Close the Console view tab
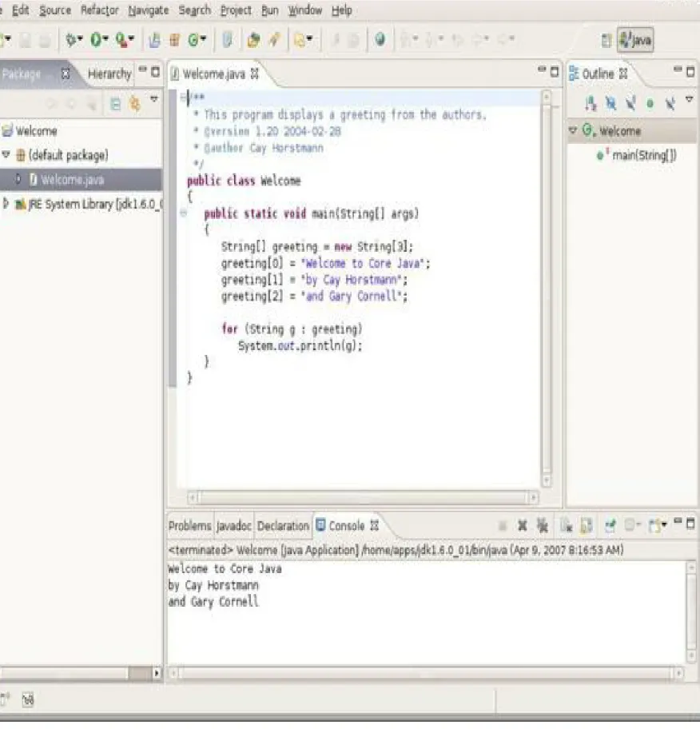This screenshot has height=729, width=700. pos(375,525)
